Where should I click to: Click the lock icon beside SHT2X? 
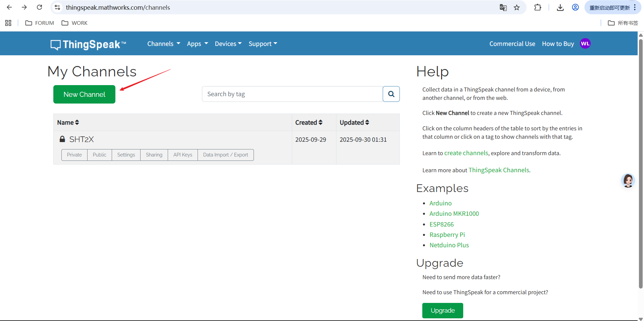coord(62,139)
